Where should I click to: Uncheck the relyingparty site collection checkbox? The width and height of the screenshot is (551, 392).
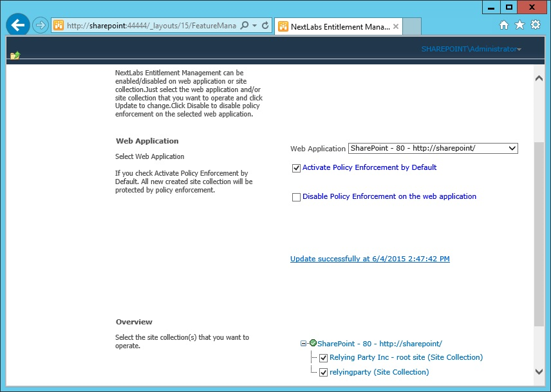[323, 372]
